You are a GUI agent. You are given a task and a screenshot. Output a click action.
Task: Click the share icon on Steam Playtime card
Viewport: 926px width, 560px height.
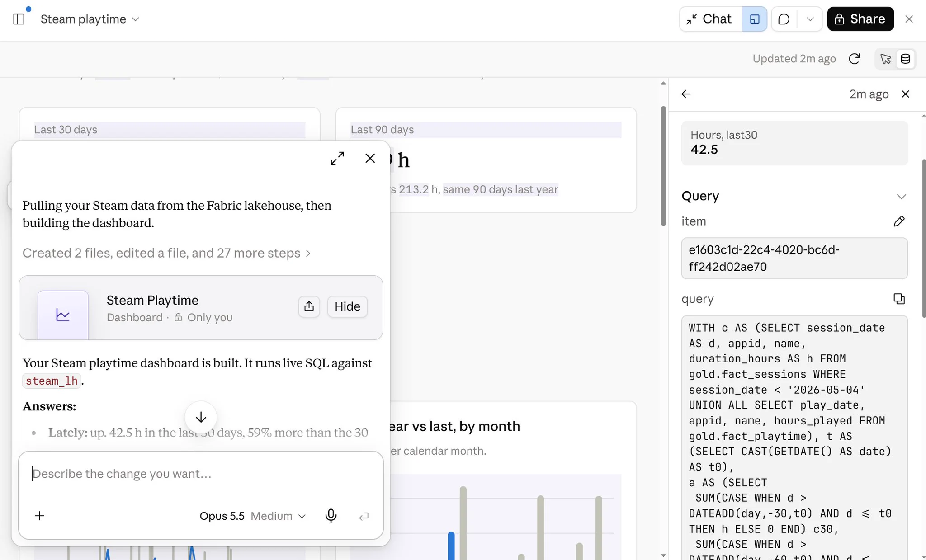309,306
